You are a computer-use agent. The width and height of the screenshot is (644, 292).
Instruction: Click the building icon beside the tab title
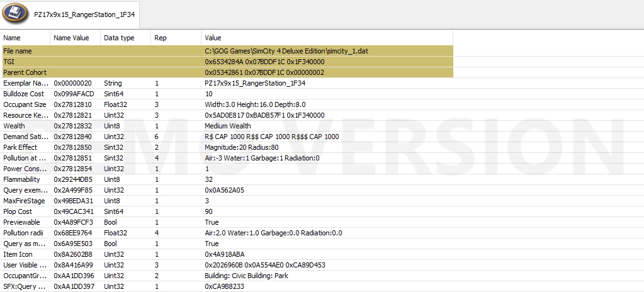coord(14,13)
